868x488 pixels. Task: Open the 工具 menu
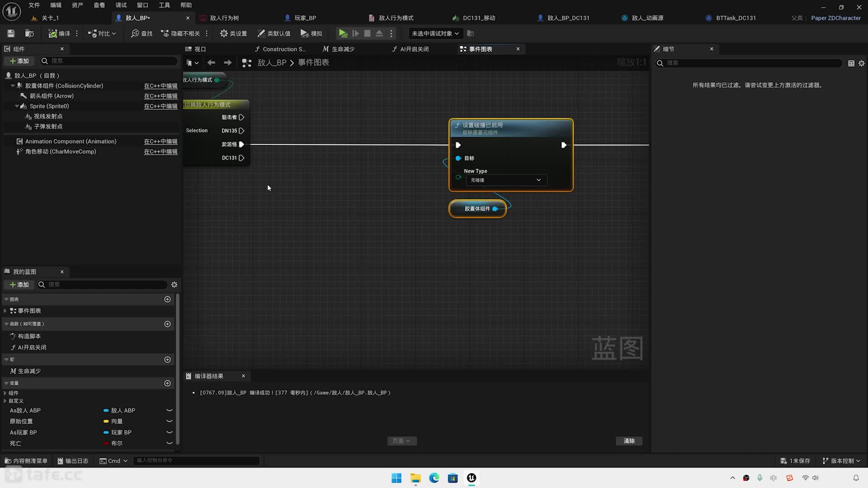click(164, 5)
